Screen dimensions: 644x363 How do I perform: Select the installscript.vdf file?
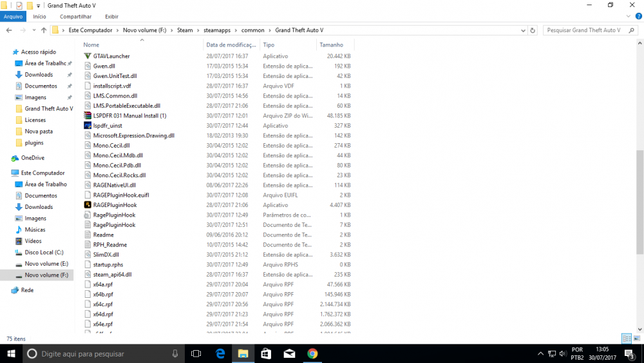[111, 86]
